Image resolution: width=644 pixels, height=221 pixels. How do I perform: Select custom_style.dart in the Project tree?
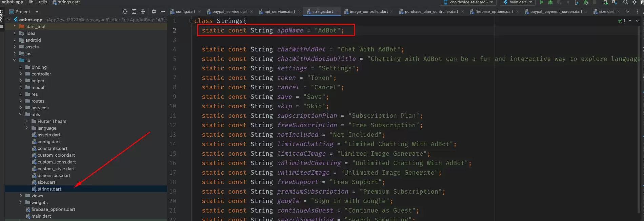pos(56,169)
